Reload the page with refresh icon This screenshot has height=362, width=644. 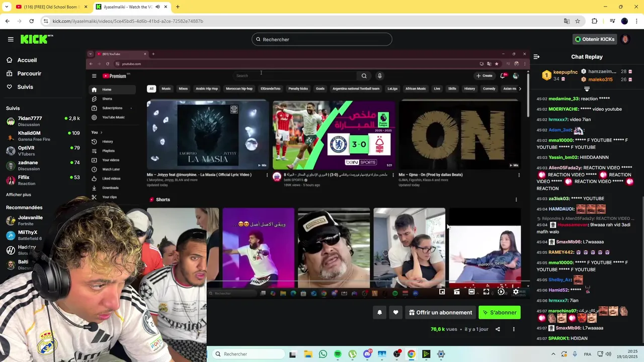[31, 21]
